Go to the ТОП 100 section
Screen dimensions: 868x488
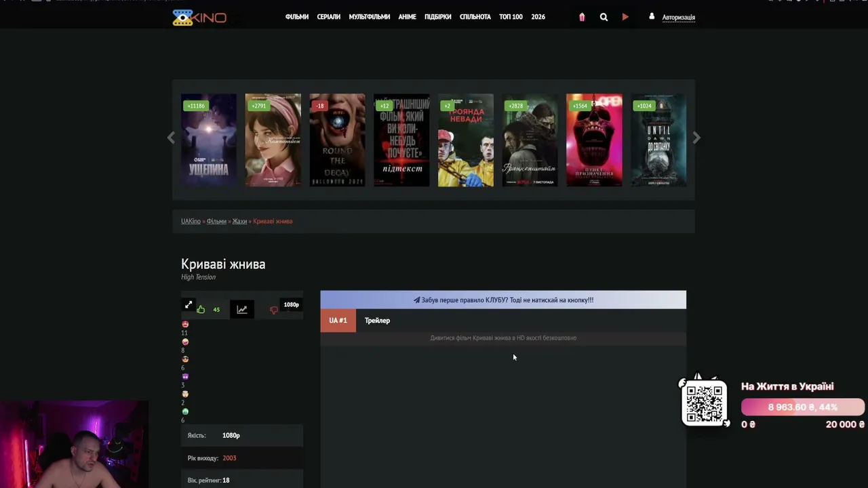click(x=511, y=17)
